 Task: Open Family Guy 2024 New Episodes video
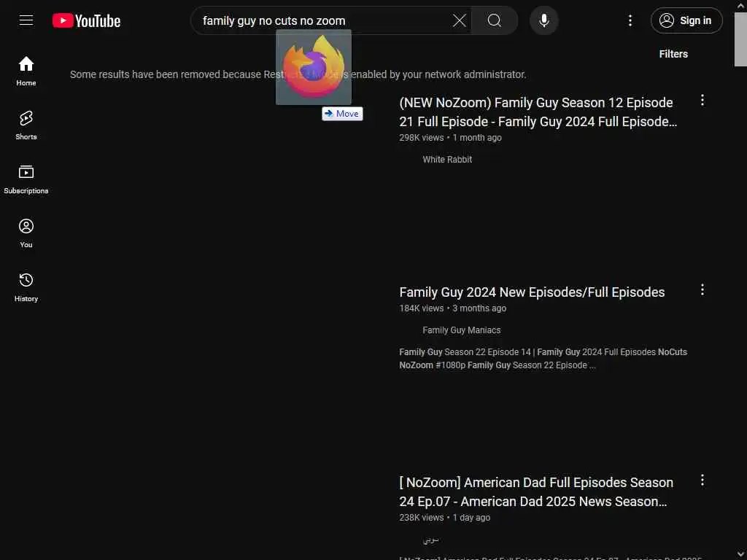point(532,292)
